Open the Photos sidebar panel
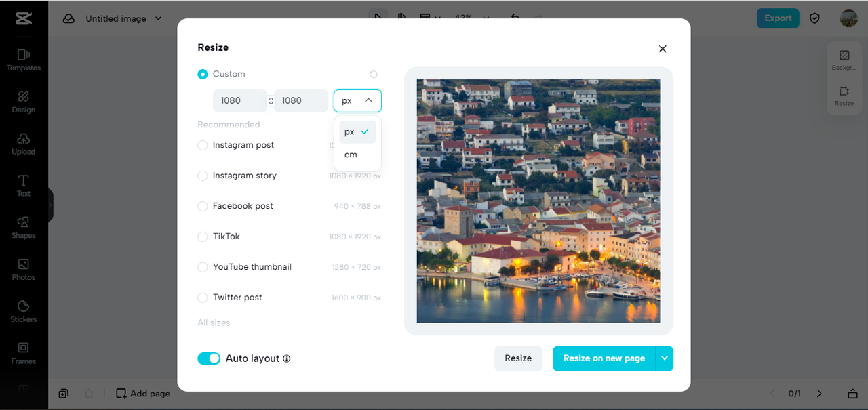Viewport: 868px width, 410px height. click(x=24, y=269)
